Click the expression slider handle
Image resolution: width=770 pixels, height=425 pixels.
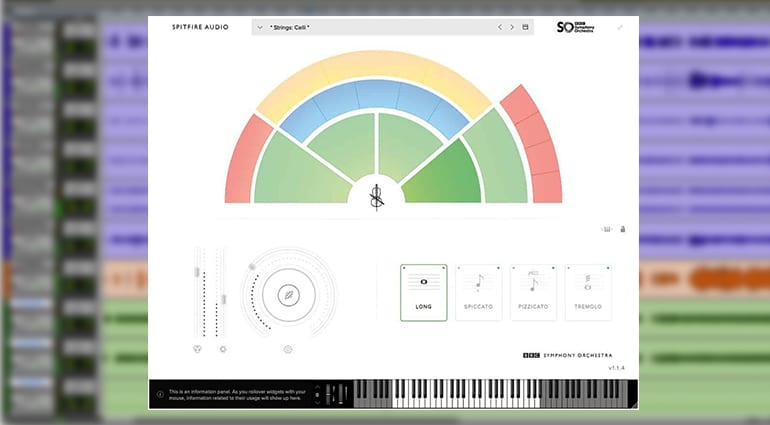197,272
